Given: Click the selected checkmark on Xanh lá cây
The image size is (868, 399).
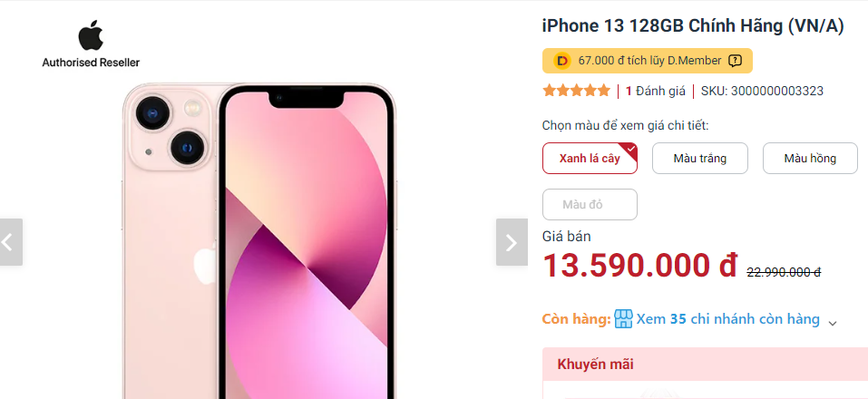Looking at the screenshot, I should click(630, 150).
